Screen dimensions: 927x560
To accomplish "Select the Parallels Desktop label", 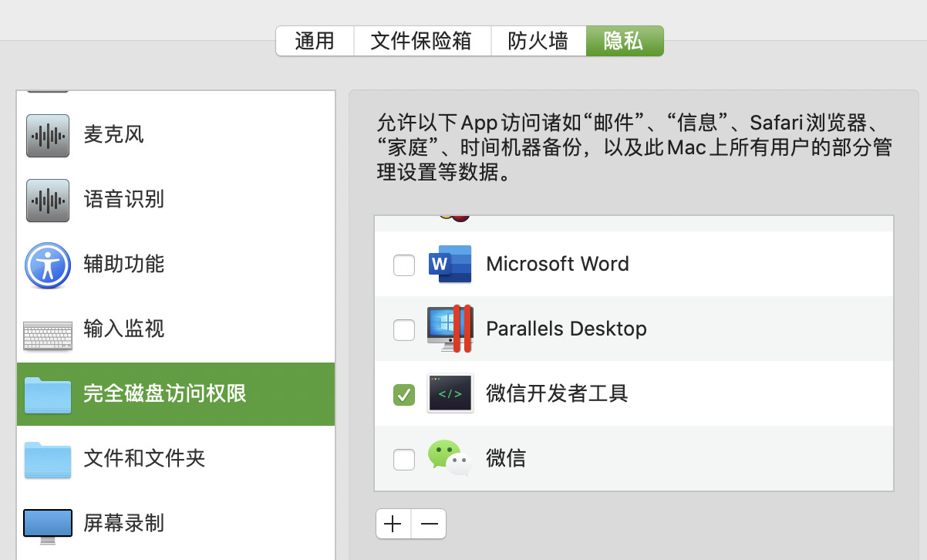I will [566, 329].
